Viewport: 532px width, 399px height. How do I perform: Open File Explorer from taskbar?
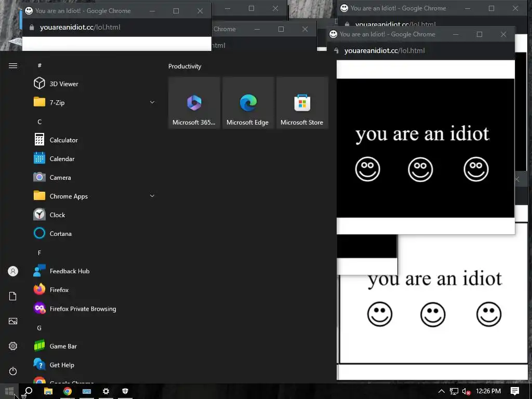click(48, 391)
